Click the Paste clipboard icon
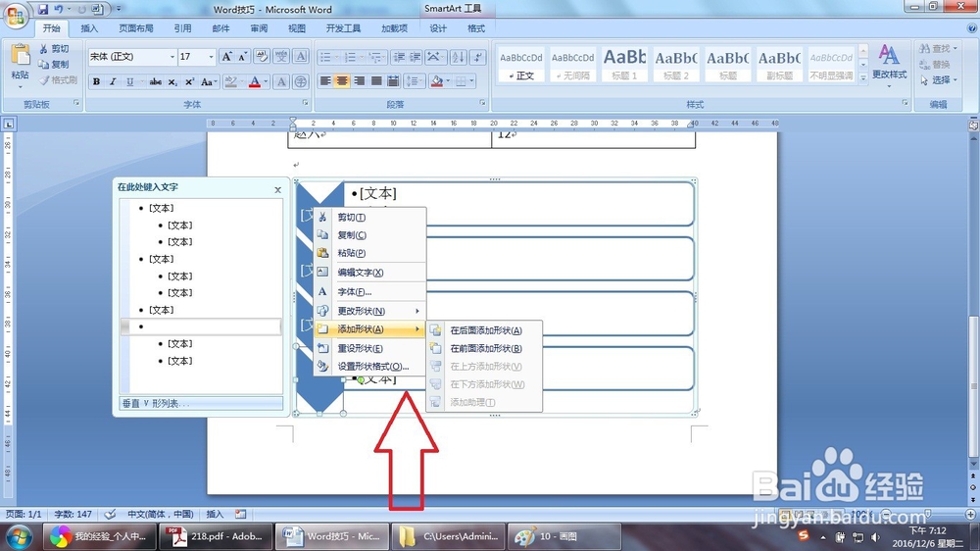Viewport: 980px width, 551px height. click(20, 56)
